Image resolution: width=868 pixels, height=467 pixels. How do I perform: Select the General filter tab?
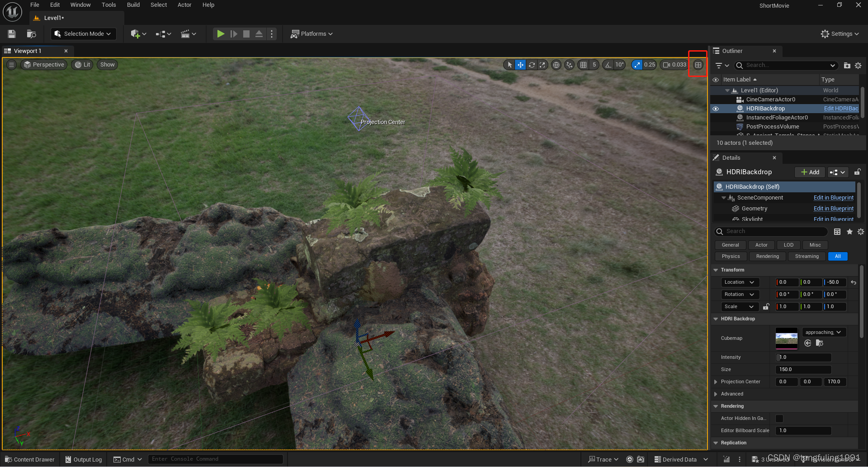point(730,245)
